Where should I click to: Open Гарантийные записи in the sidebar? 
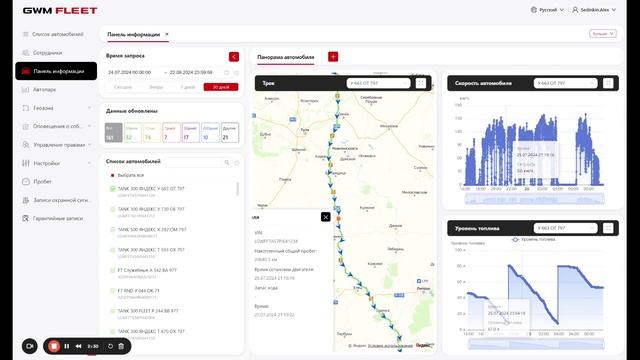tap(53, 218)
